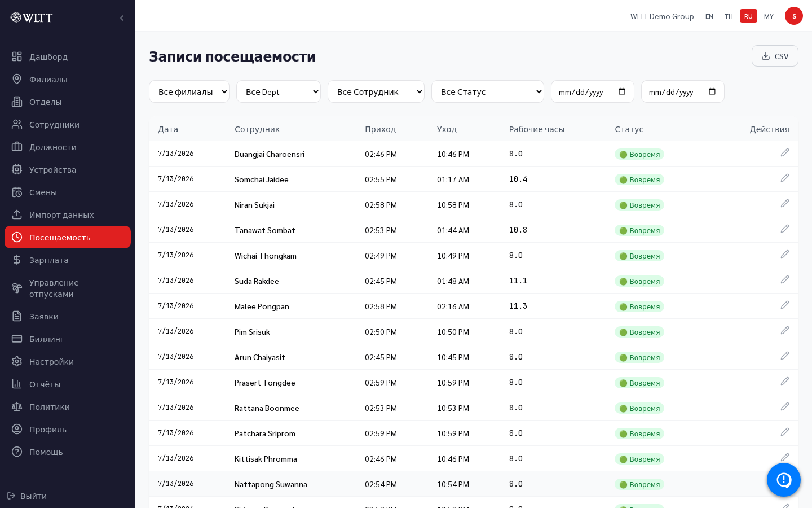Open the Дашборд dashboard icon

17,56
